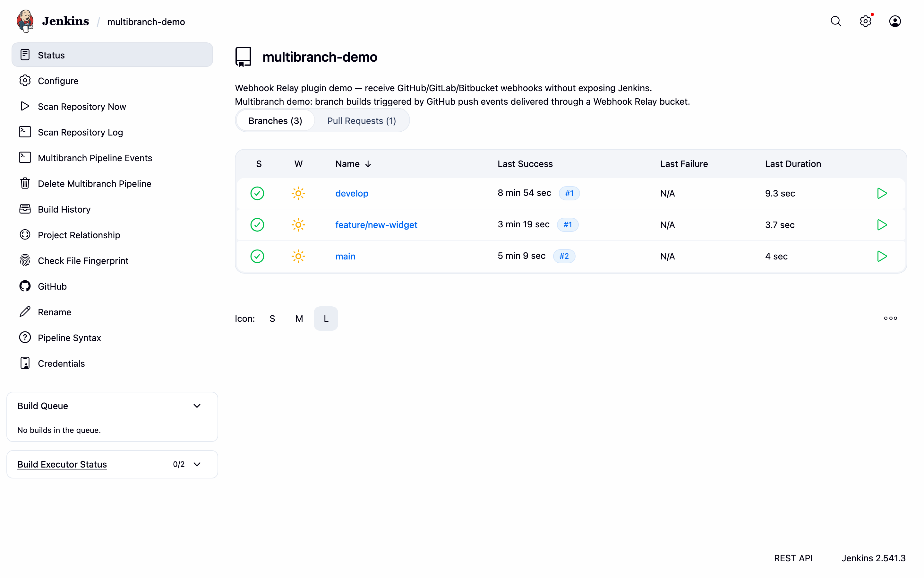Image resolution: width=924 pixels, height=578 pixels.
Task: Open the main branch link
Action: [x=345, y=256]
